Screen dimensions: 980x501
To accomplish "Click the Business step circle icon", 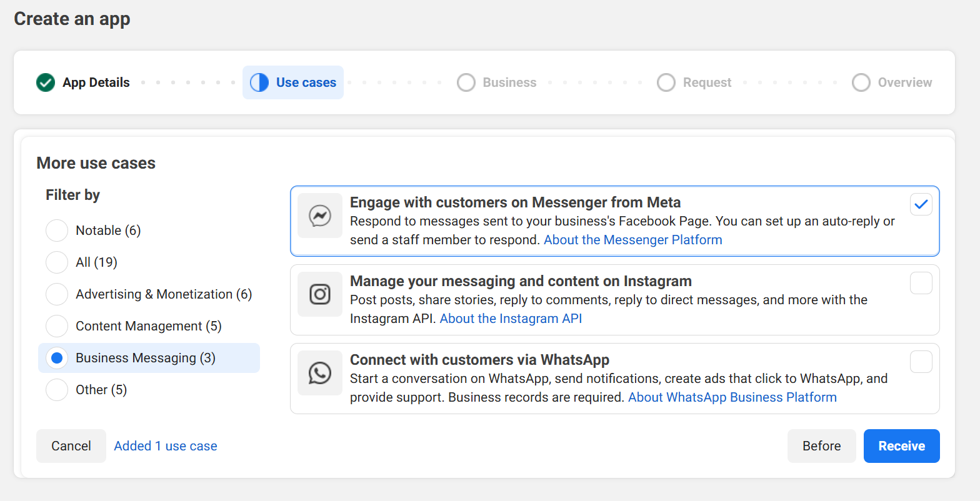I will point(466,82).
